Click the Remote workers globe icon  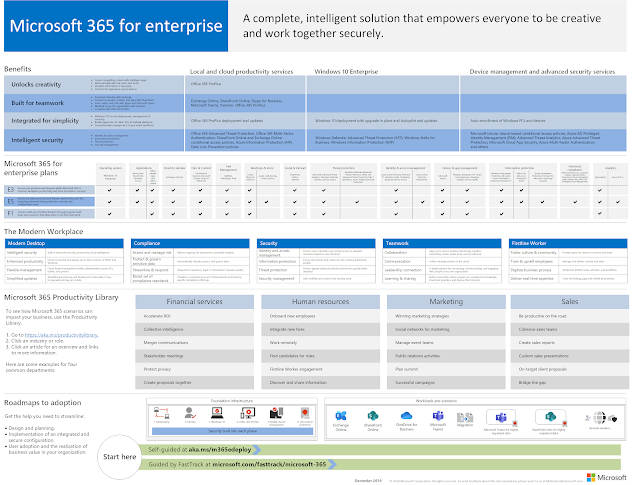(x=599, y=418)
